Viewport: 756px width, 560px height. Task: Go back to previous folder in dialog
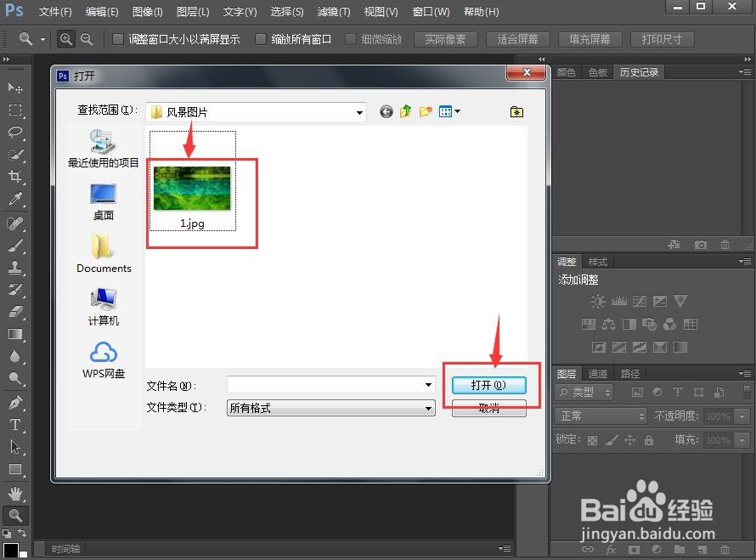coord(386,112)
